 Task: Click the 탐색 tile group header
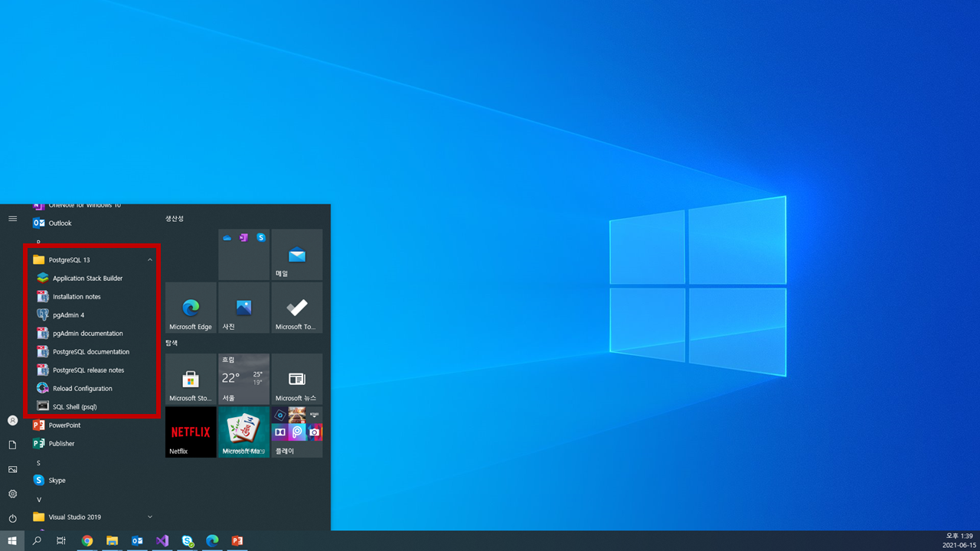click(171, 344)
